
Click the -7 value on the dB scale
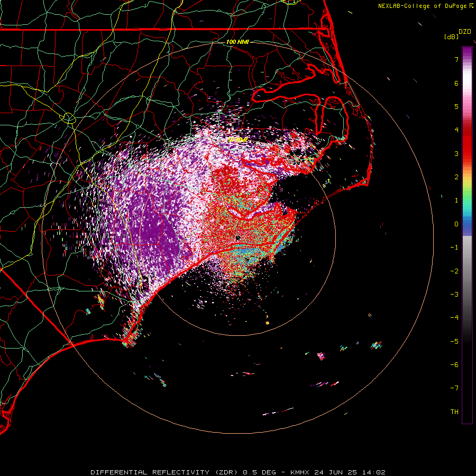coord(454,388)
